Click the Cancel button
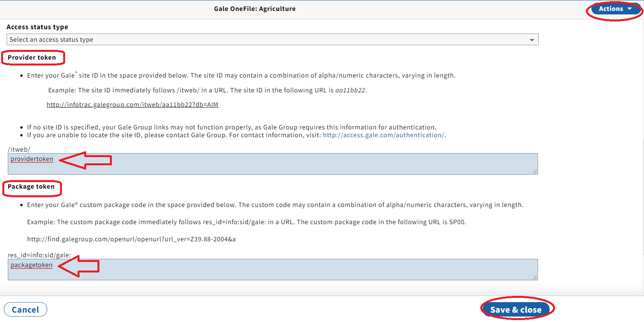This screenshot has height=322, width=644. coord(25,310)
